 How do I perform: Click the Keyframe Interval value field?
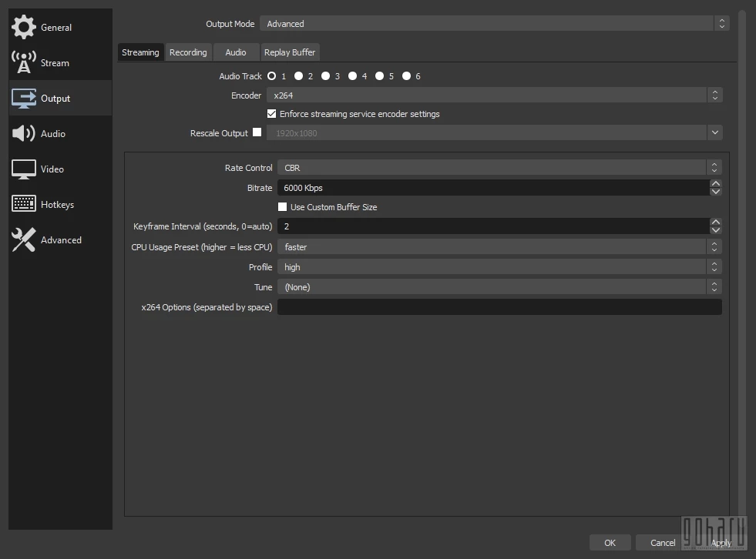pyautogui.click(x=493, y=226)
